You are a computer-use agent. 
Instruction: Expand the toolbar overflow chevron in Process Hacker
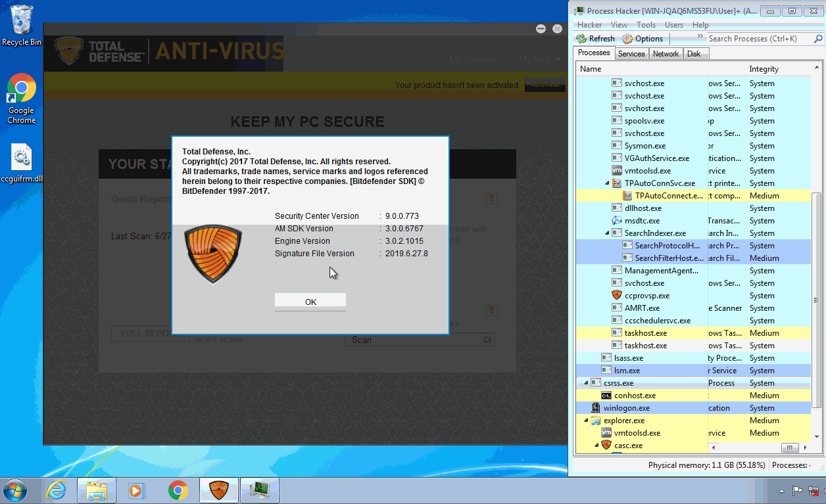coord(700,37)
